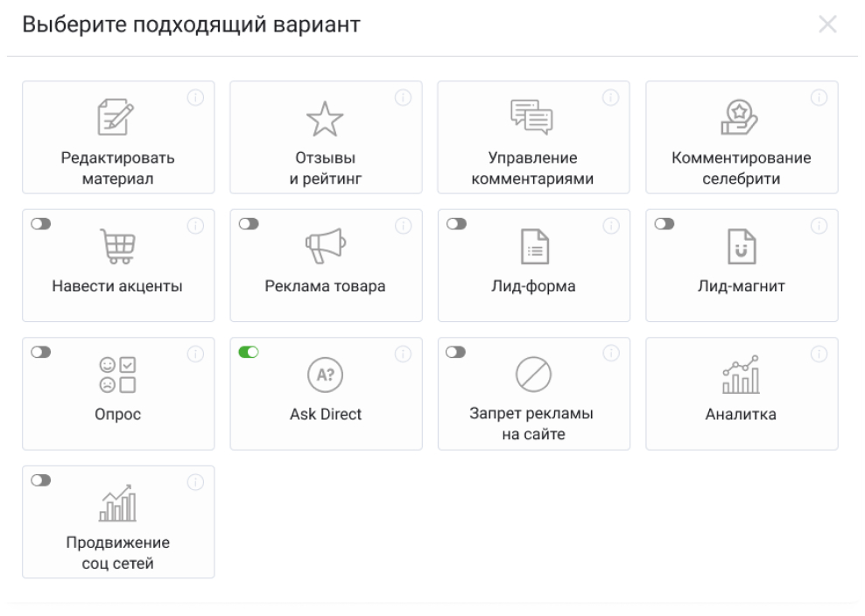Enable the Продвижение соц сетей toggle
Image resolution: width=865 pixels, height=616 pixels.
pos(40,481)
